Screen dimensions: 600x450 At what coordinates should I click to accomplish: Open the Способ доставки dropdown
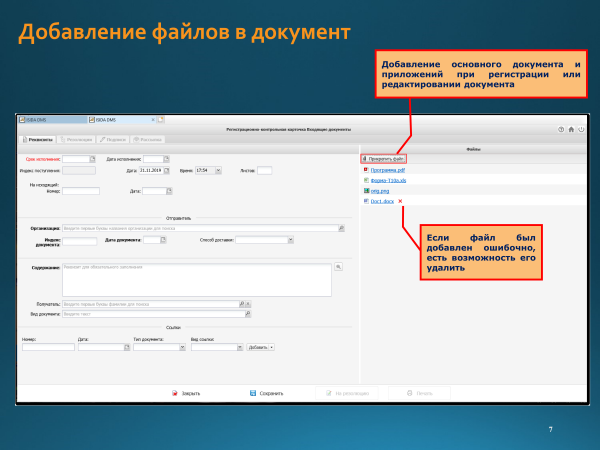coord(291,241)
